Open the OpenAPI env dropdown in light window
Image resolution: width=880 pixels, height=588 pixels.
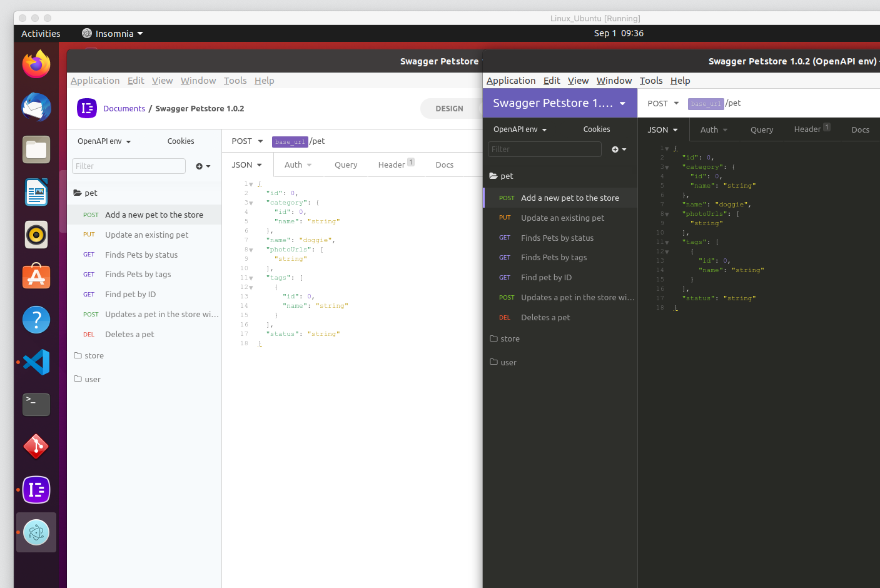[104, 141]
